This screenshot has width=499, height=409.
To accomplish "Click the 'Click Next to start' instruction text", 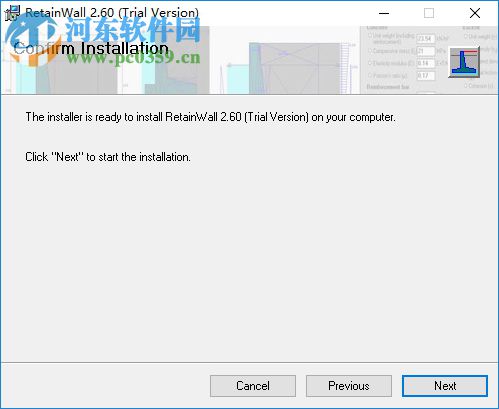I will pos(108,157).
